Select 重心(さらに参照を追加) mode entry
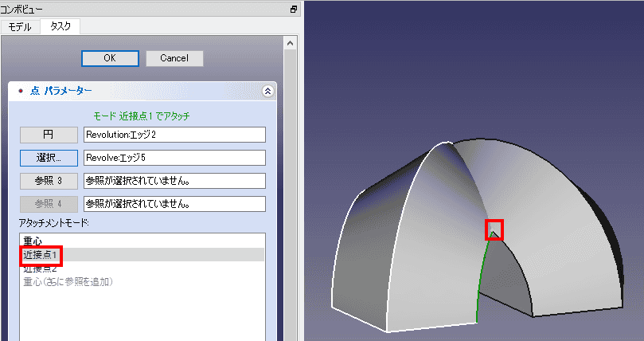The image size is (644, 341). 142,282
